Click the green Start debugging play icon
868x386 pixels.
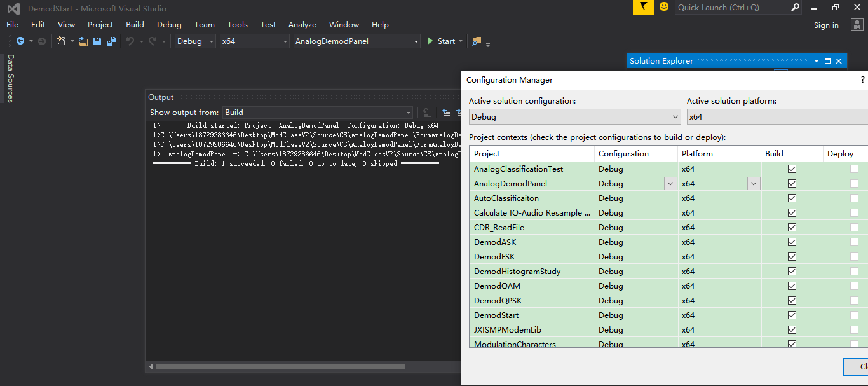click(x=430, y=41)
